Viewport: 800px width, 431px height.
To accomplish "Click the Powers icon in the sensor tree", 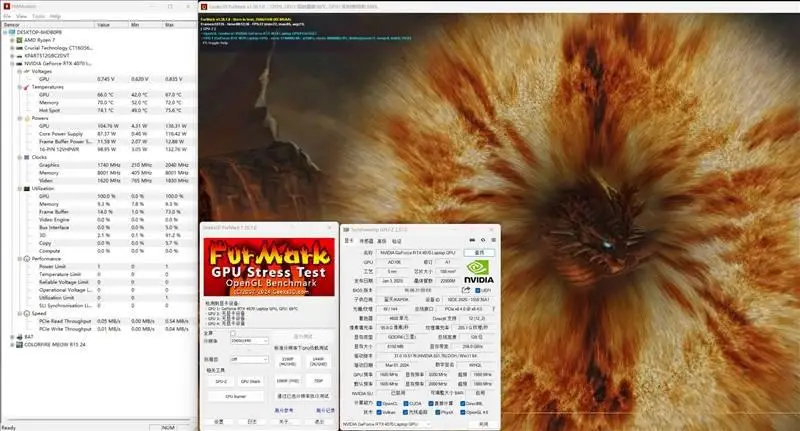I will pos(25,118).
